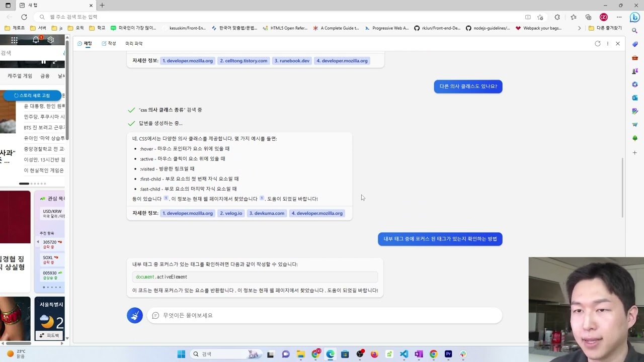Open the 금융 feed tab
Image resolution: width=644 pixels, height=362 pixels.
(x=45, y=76)
